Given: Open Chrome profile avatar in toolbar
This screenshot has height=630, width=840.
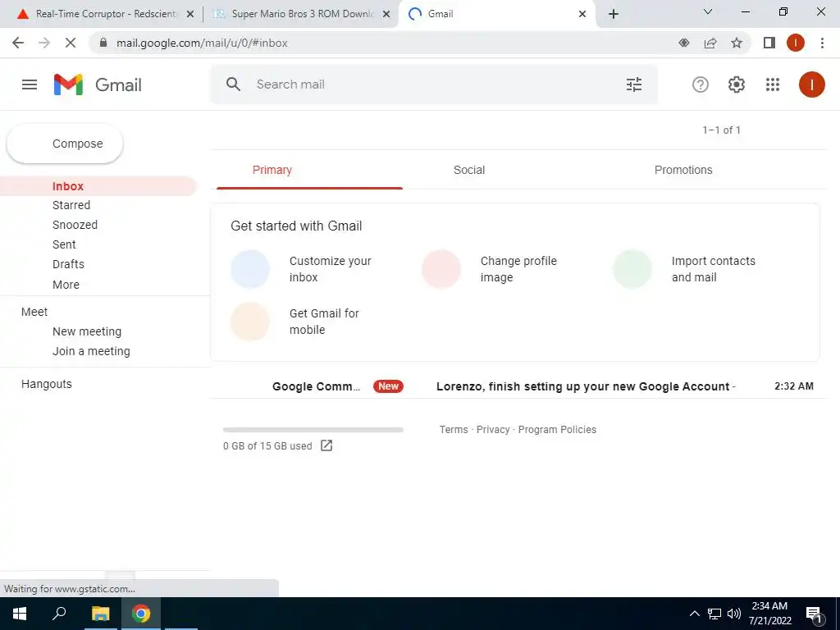Looking at the screenshot, I should click(796, 43).
